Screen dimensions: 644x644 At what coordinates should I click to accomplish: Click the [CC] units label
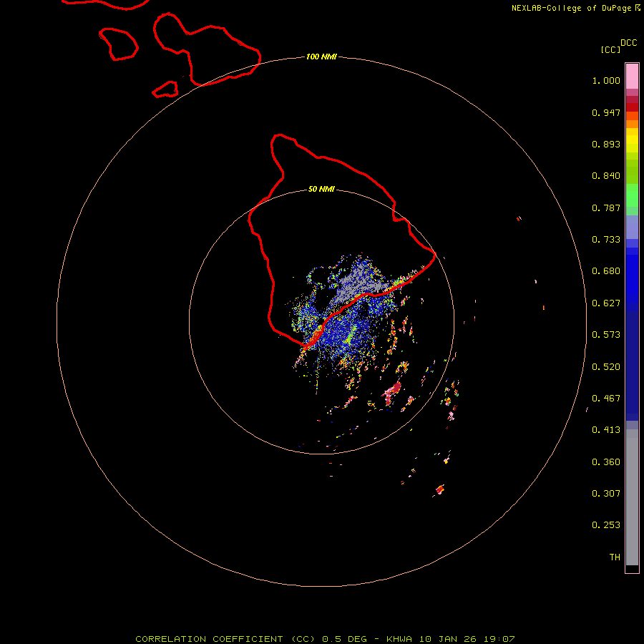[610, 49]
